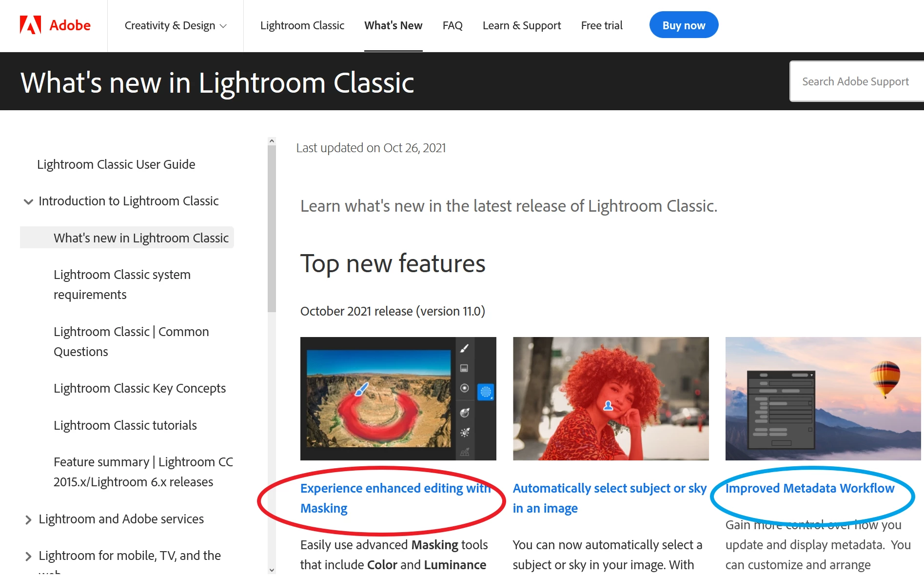Click the October 2021 release (version 11.0) text
Screen dimensions: 924x577
tap(393, 311)
